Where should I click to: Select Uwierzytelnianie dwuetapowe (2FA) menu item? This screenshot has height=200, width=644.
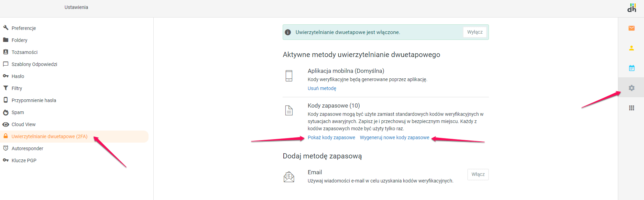tap(74, 136)
